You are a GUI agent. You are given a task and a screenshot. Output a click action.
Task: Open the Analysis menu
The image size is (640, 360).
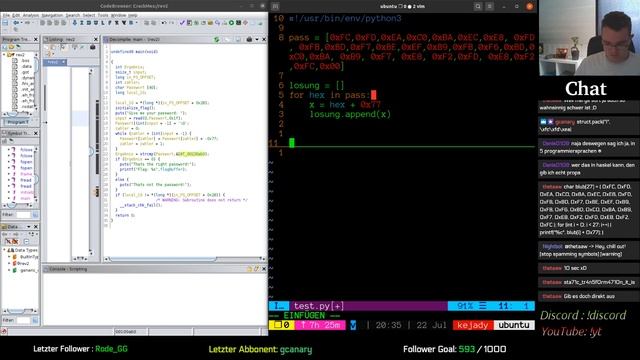coord(31,15)
